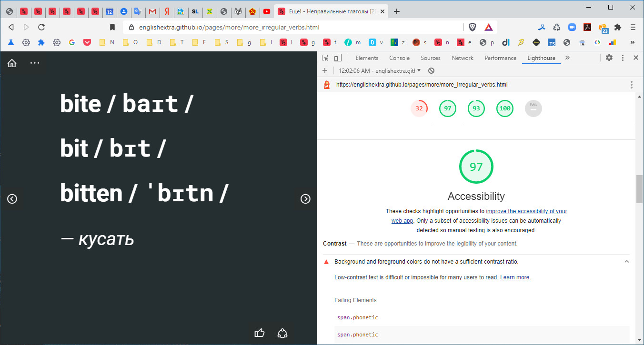Open the Adobe Acrobat extension icon

pyautogui.click(x=587, y=27)
